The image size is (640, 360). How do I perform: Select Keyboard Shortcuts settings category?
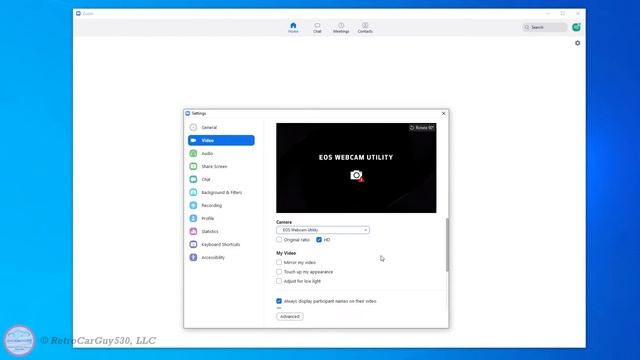[x=221, y=244]
